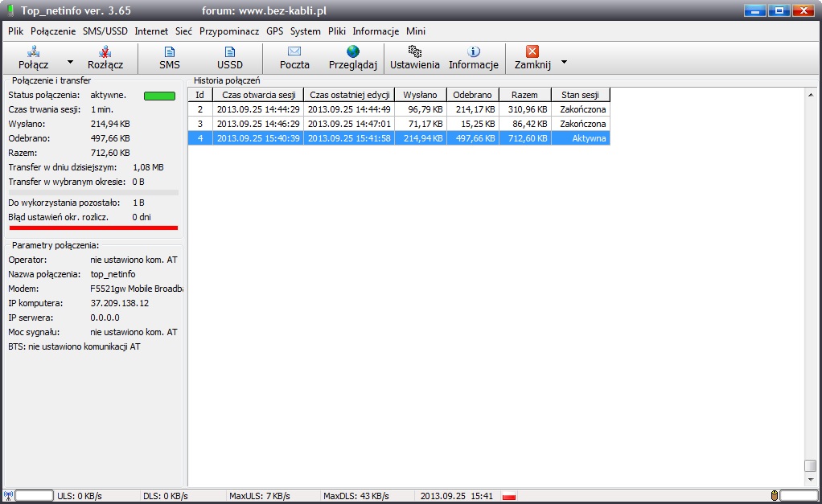Viewport: 822px width, 504px height.
Task: Open the GPS menu
Action: (x=275, y=31)
